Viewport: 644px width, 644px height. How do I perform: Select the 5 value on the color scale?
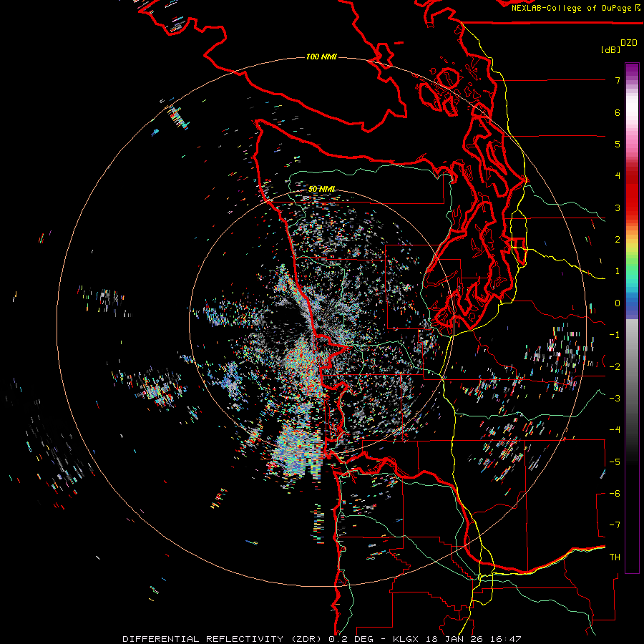coord(618,144)
